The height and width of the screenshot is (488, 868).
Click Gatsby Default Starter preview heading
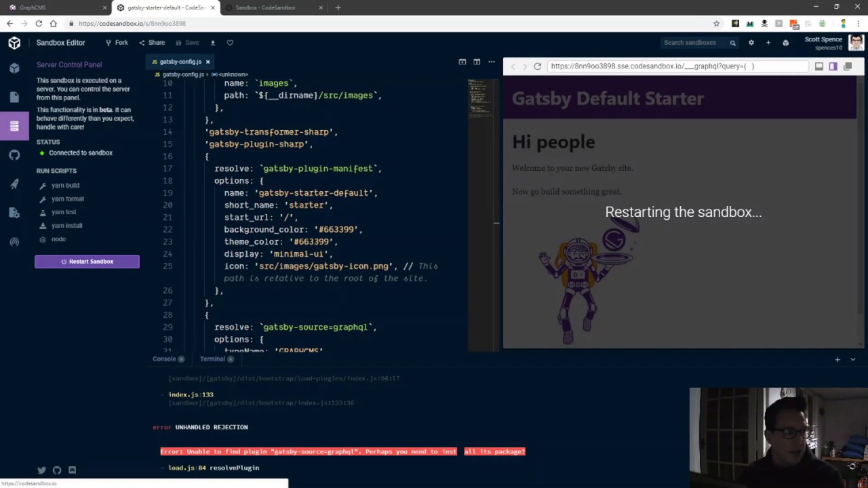(x=608, y=98)
